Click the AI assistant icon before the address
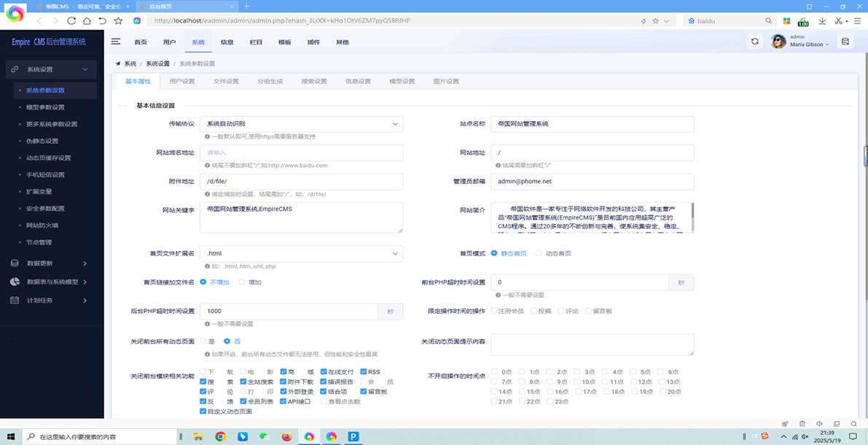 pyautogui.click(x=137, y=20)
